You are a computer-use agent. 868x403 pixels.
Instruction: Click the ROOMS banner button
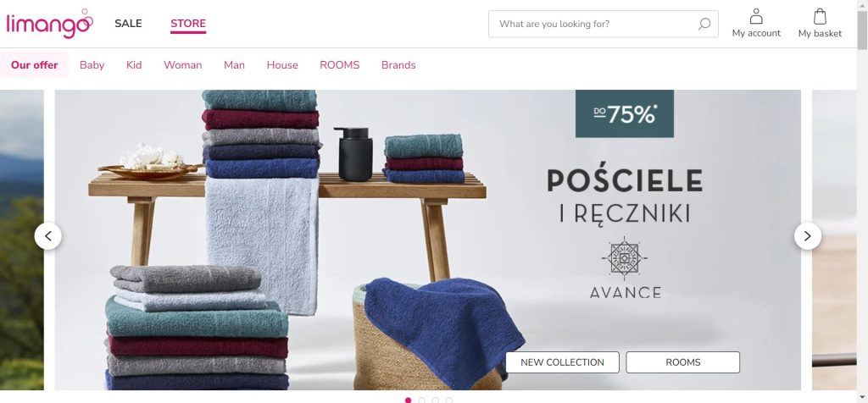pos(683,362)
